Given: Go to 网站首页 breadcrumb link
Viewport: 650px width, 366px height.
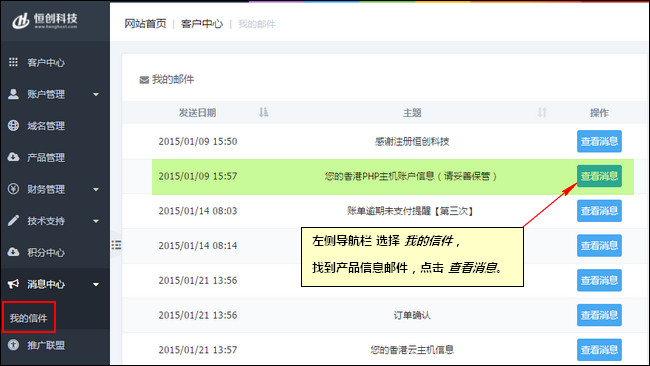Looking at the screenshot, I should (146, 24).
